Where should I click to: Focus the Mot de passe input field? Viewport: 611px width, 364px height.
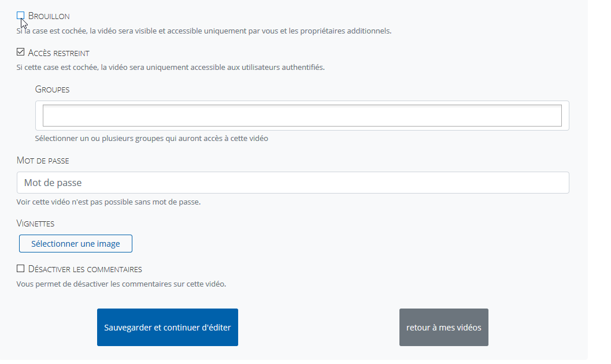pyautogui.click(x=292, y=183)
